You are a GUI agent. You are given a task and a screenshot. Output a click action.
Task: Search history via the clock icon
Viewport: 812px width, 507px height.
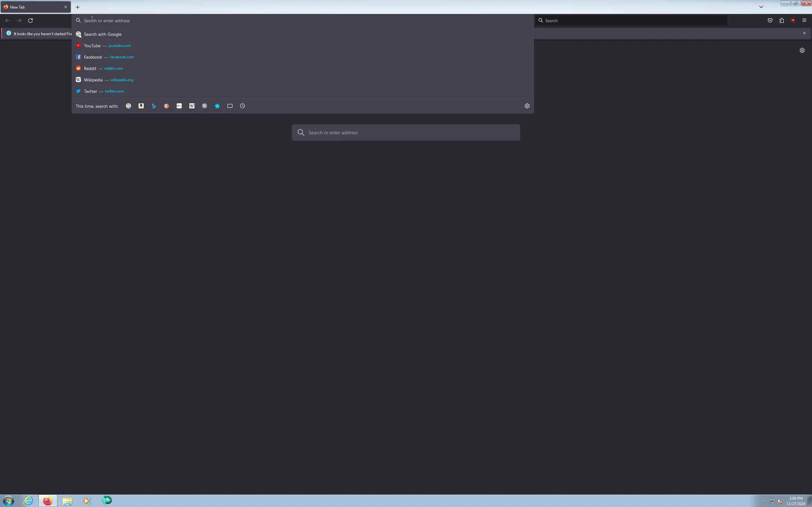[x=243, y=106]
